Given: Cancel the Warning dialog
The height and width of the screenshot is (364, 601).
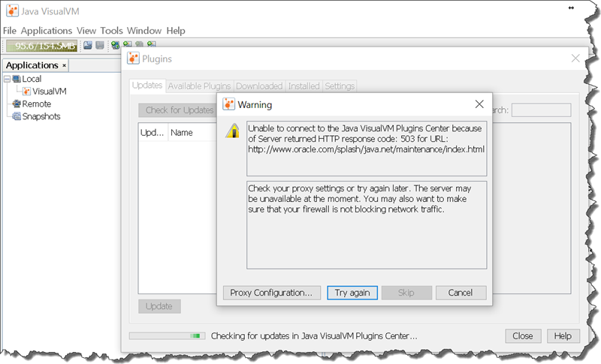Looking at the screenshot, I should 461,293.
